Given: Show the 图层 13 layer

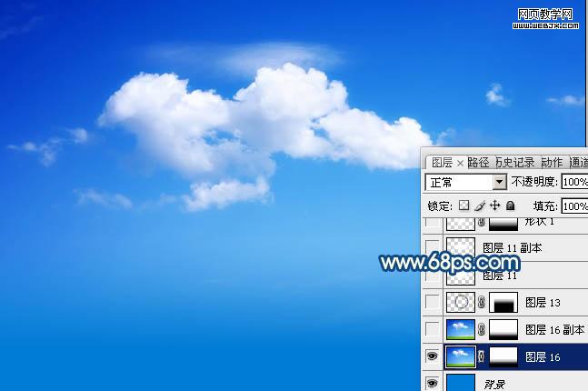Looking at the screenshot, I should tap(432, 302).
